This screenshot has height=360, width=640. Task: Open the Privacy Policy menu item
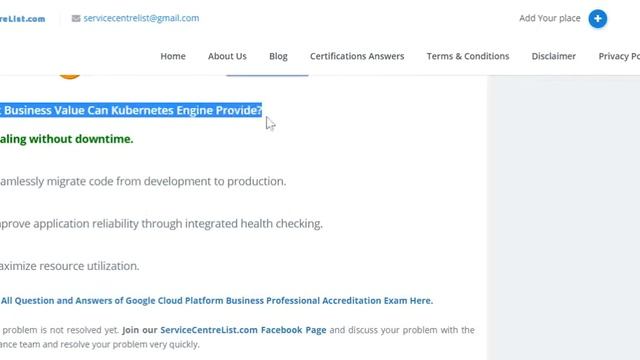pos(619,56)
